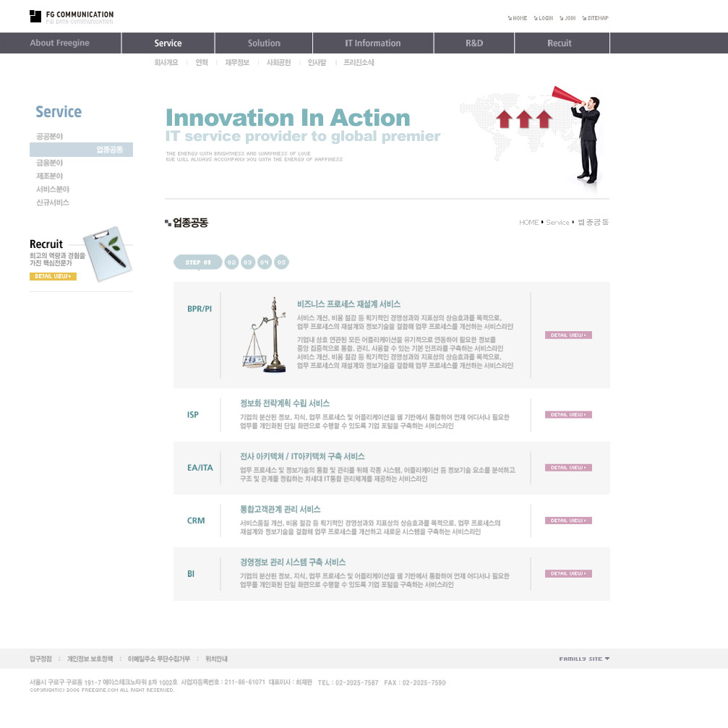Select step 03 circle indicator
728x728 pixels.
pos(248,262)
